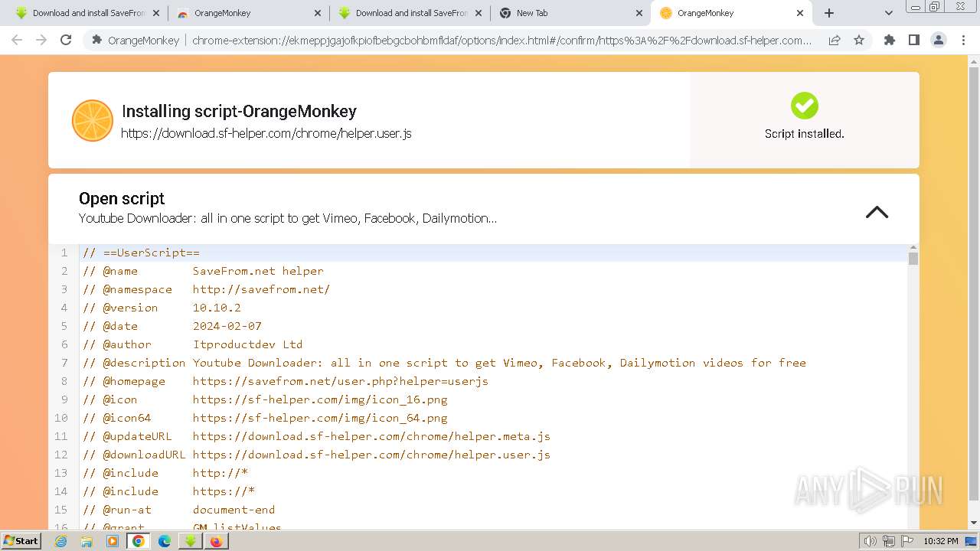
Task: Open the Chrome profile avatar
Action: (x=938, y=40)
